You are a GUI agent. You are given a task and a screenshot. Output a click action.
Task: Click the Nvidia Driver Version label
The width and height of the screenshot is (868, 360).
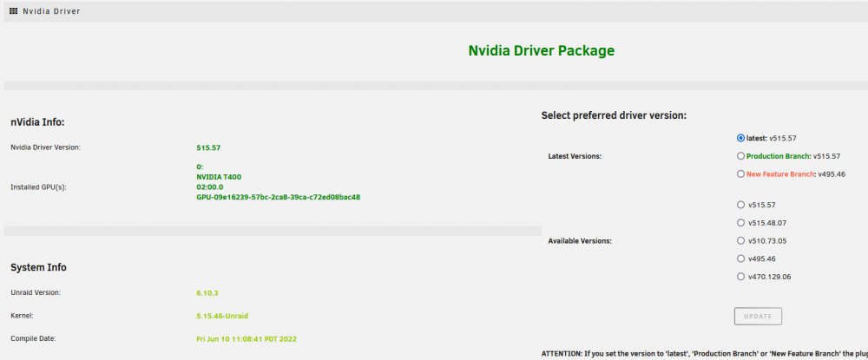click(45, 147)
